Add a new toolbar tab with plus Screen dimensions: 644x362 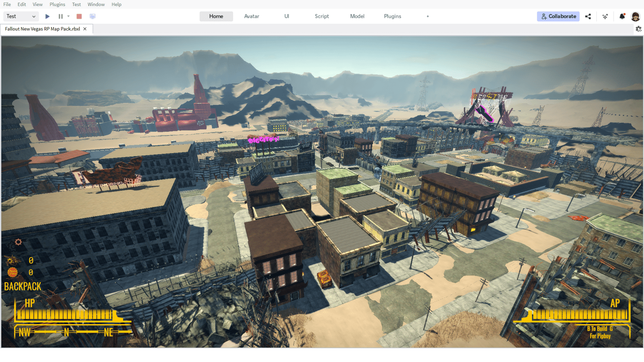(428, 16)
